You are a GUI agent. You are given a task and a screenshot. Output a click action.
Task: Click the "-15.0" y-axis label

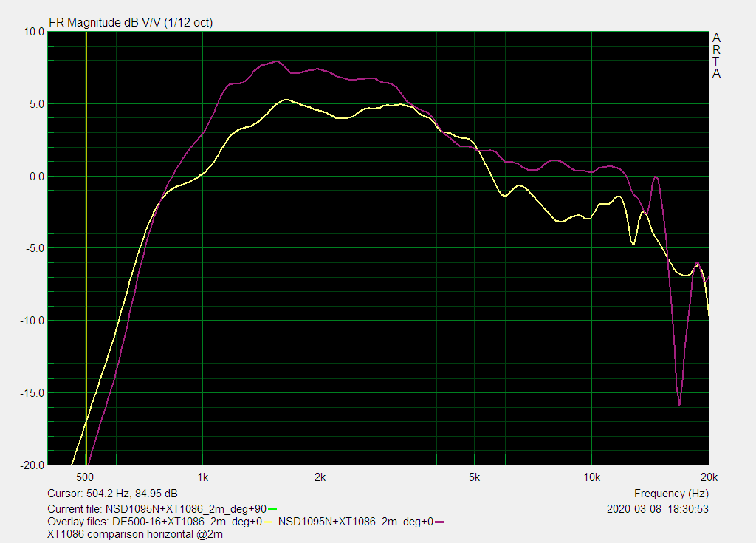click(x=32, y=393)
